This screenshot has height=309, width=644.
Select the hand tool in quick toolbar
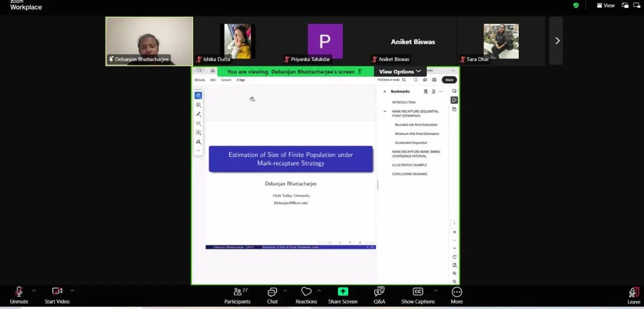[x=198, y=95]
